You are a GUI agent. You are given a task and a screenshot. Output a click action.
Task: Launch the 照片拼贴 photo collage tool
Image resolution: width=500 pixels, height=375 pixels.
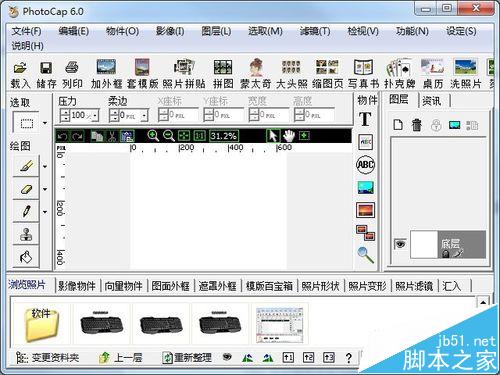[184, 67]
